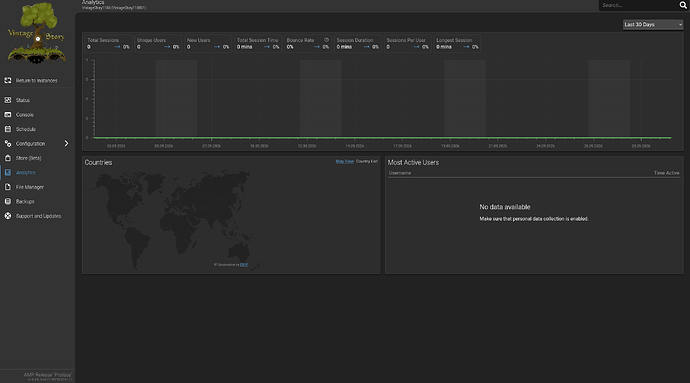The width and height of the screenshot is (690, 383).
Task: Open the Last 30 Days dropdown
Action: (x=653, y=25)
